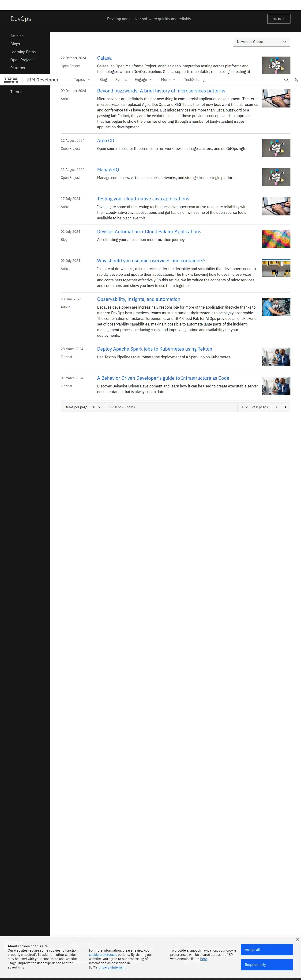The image size is (301, 980).
Task: Expand the More menu
Action: coord(168,80)
